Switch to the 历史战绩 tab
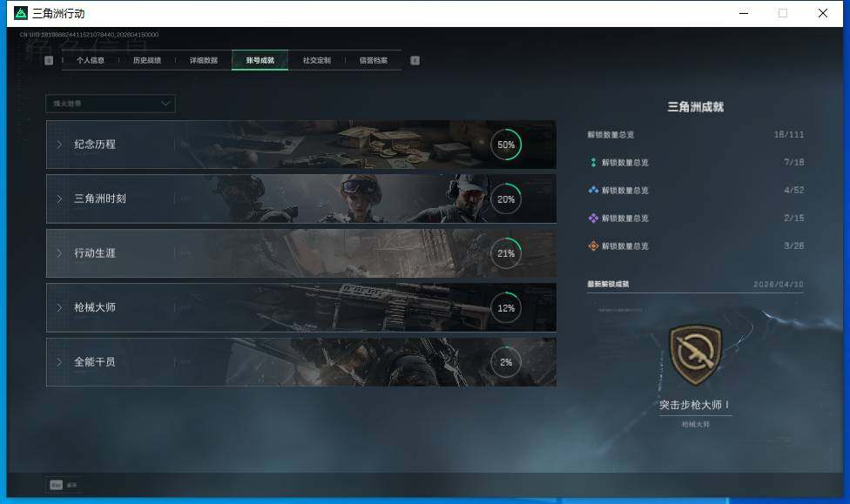The image size is (850, 504). (x=147, y=60)
